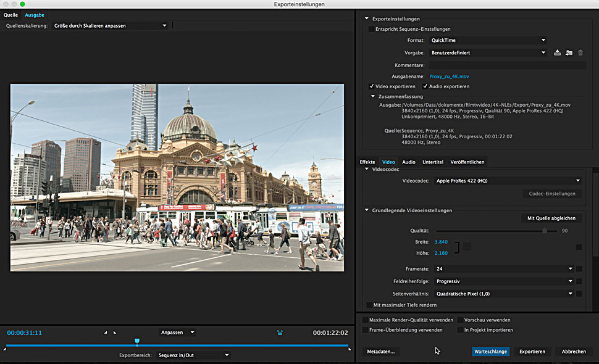Viewport: 599px width, 364px height.
Task: Enable 'Entspricht Sequenz-Einstellungen' checkbox
Action: tap(371, 29)
